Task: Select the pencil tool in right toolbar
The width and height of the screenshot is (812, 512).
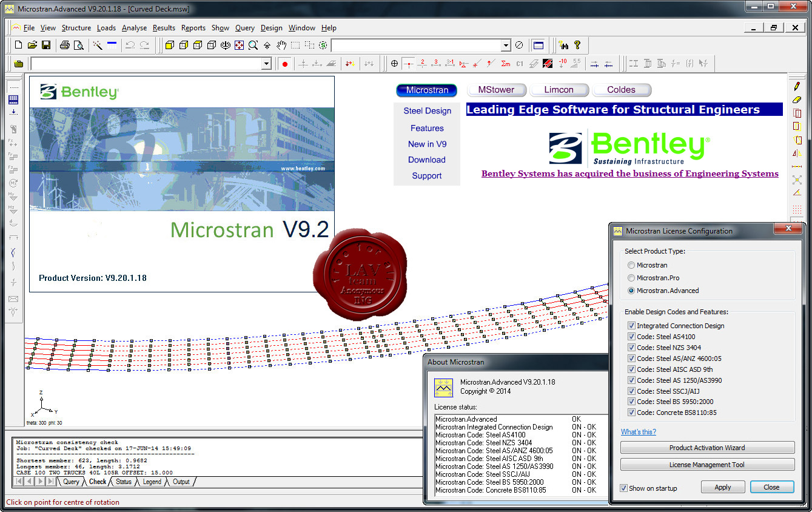Action: [797, 87]
